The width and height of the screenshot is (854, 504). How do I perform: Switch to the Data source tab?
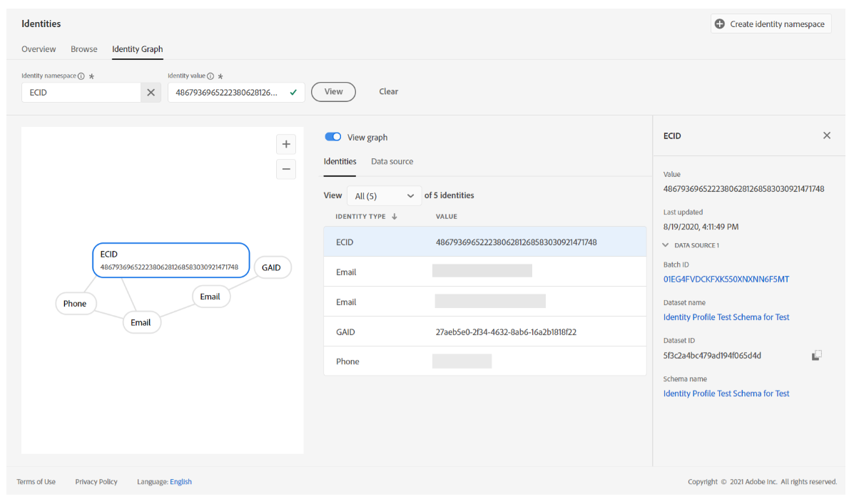pyautogui.click(x=392, y=161)
